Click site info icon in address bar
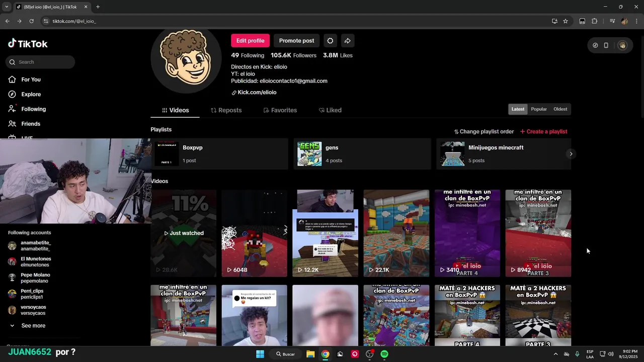The height and width of the screenshot is (362, 644). pyautogui.click(x=46, y=21)
